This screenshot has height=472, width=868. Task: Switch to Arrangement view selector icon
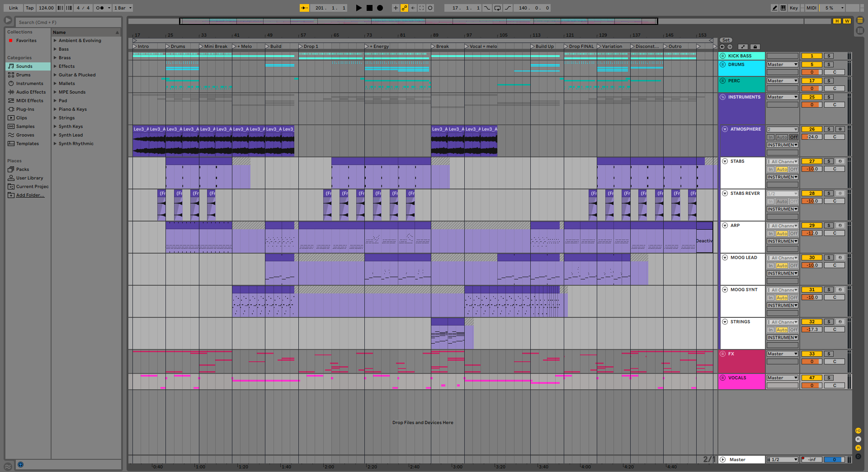click(860, 20)
